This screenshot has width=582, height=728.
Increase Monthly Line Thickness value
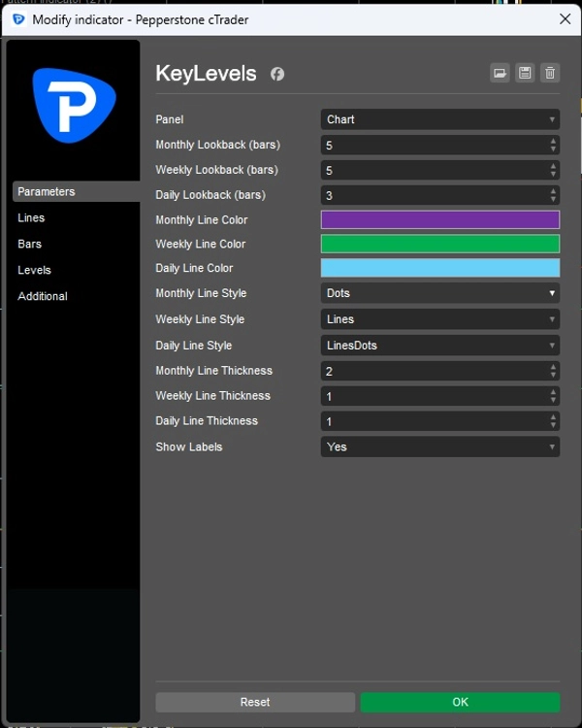(553, 367)
